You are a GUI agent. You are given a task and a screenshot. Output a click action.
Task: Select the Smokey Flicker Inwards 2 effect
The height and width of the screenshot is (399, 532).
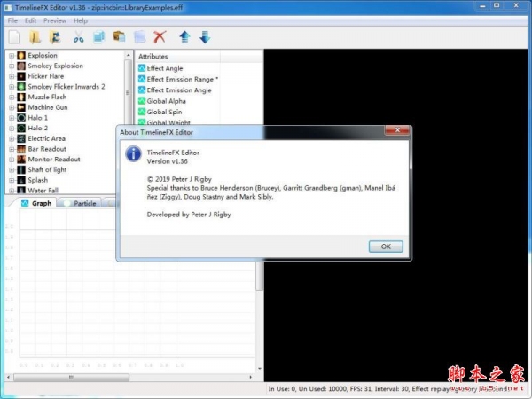(x=66, y=87)
